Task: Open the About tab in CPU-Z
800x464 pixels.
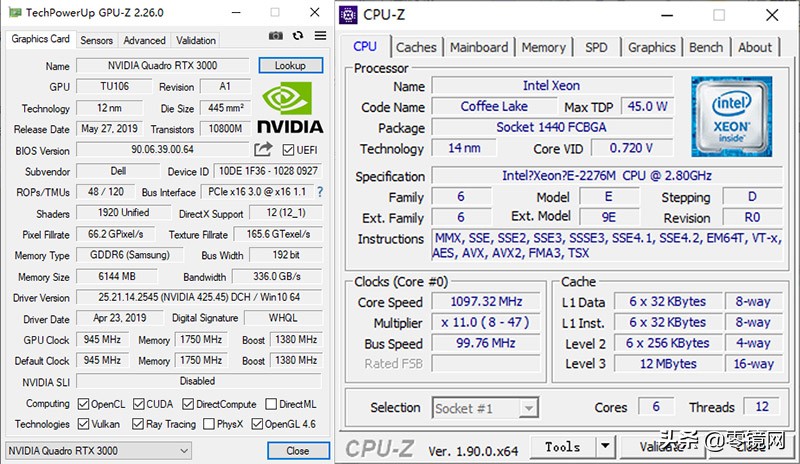Action: pyautogui.click(x=755, y=47)
